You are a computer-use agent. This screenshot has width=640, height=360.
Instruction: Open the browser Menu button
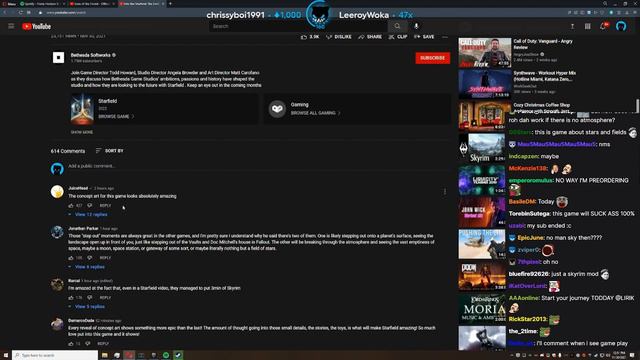click(x=9, y=4)
